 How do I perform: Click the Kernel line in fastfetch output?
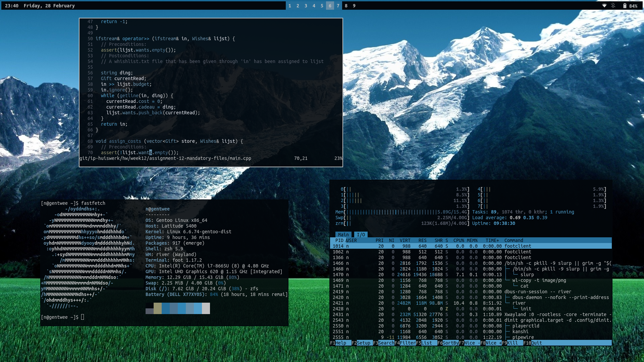tap(189, 232)
